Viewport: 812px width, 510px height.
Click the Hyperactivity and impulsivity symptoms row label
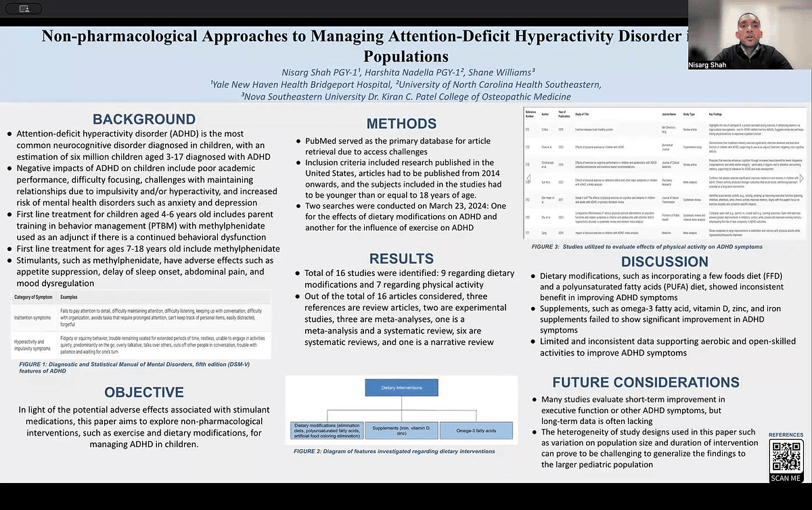pos(34,345)
